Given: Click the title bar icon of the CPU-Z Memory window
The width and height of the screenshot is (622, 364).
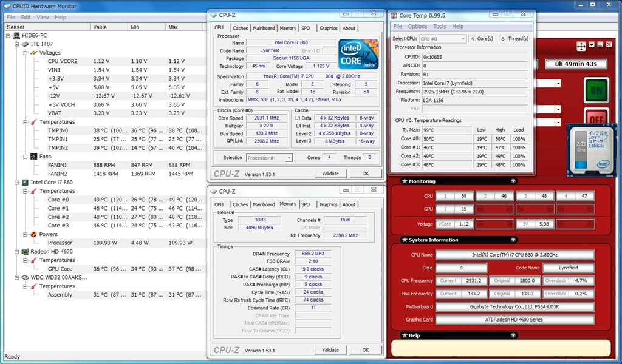Looking at the screenshot, I should (214, 191).
